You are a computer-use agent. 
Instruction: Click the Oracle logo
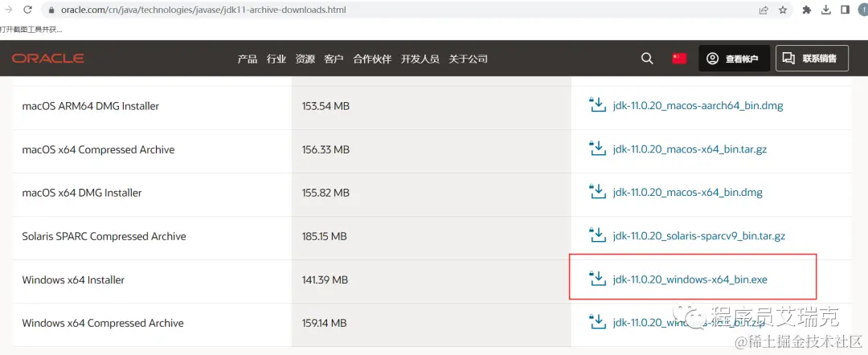click(x=48, y=58)
